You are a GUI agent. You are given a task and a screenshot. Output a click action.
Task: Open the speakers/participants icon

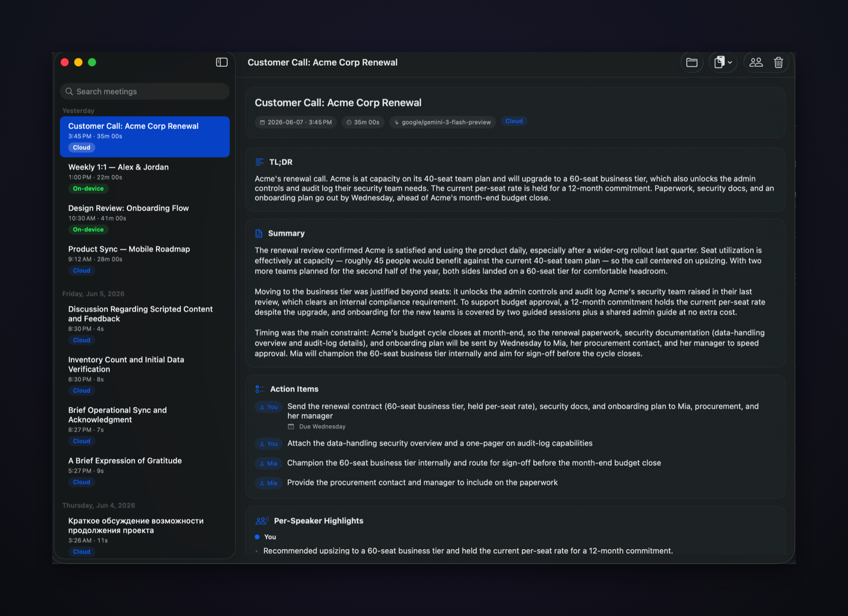[x=756, y=63]
